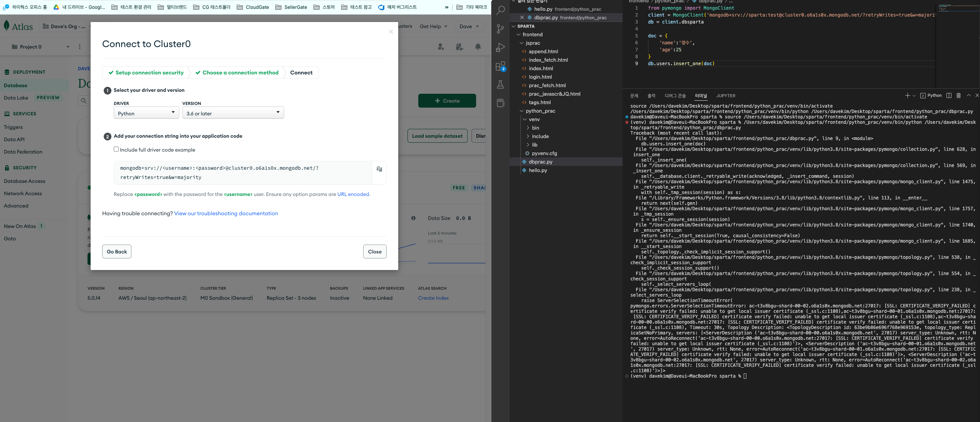Click the Python terminal profile label

point(931,96)
